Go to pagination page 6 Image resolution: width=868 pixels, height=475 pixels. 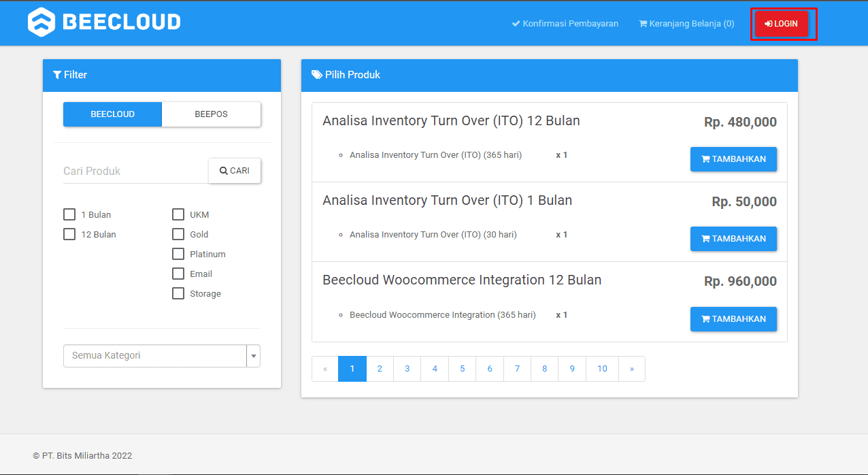490,369
